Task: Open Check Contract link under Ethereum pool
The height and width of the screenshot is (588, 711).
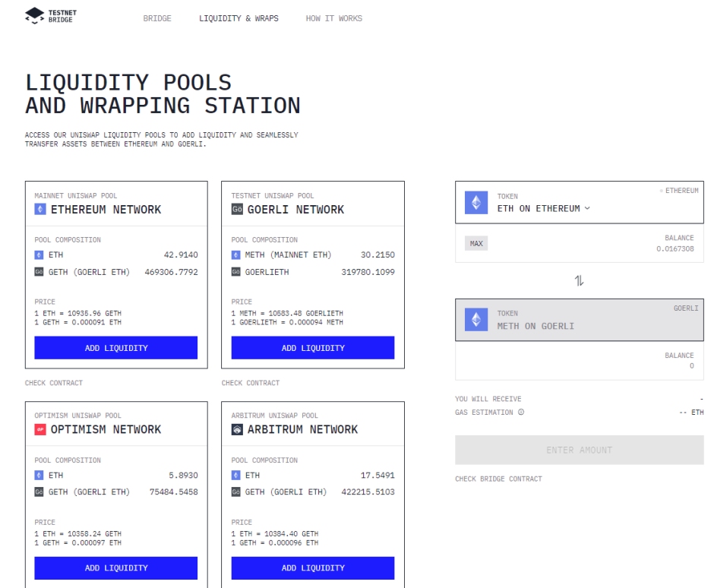Action: (x=54, y=383)
